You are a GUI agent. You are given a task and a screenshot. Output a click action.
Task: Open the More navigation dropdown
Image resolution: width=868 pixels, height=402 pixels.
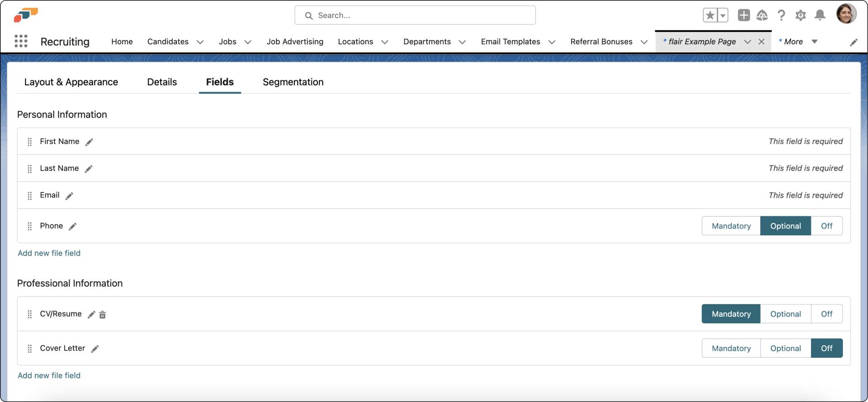(798, 42)
